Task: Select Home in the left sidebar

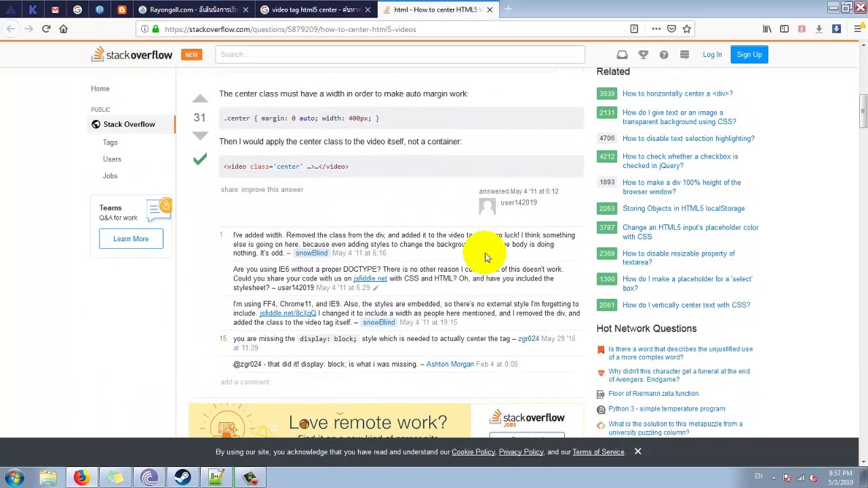Action: (x=100, y=89)
